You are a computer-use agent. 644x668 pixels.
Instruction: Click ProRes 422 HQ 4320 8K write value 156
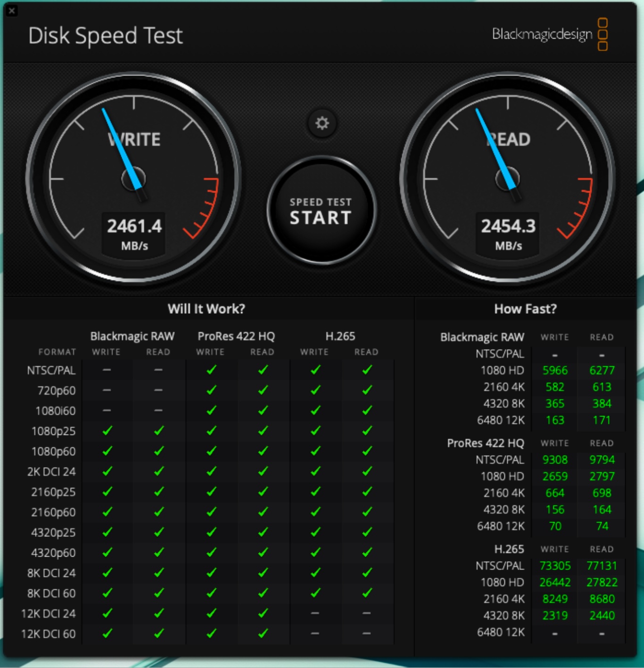pos(555,509)
